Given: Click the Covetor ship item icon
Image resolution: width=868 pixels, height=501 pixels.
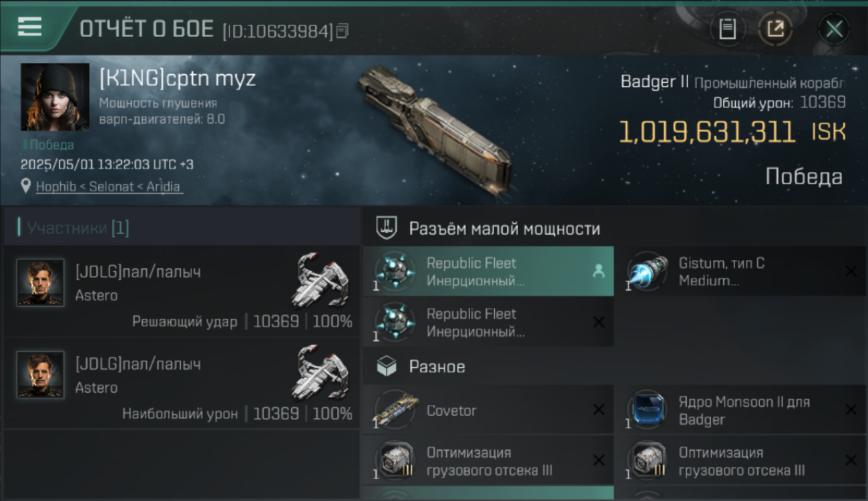Looking at the screenshot, I should 395,410.
